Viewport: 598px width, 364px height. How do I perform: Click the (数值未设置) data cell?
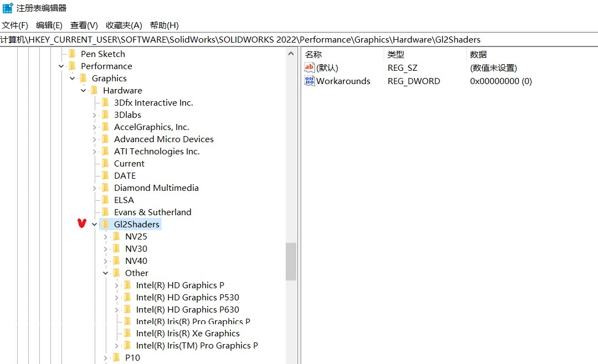(493, 68)
